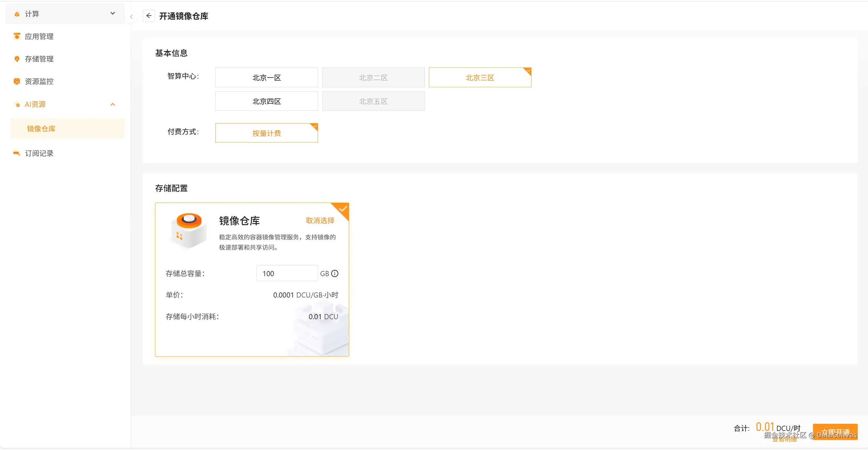Click the back arrow icon
The width and height of the screenshot is (868, 450).
coord(148,16)
